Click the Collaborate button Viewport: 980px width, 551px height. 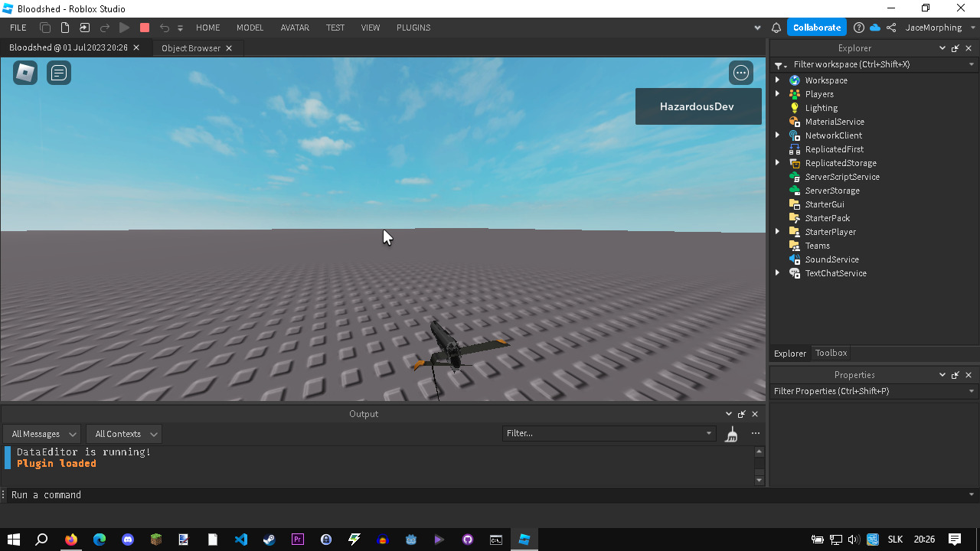816,28
